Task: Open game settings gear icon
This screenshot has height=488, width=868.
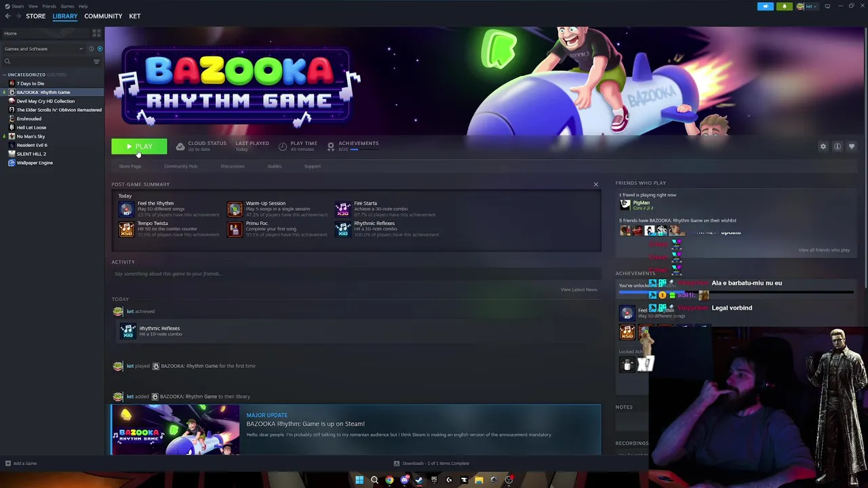Action: pos(823,146)
